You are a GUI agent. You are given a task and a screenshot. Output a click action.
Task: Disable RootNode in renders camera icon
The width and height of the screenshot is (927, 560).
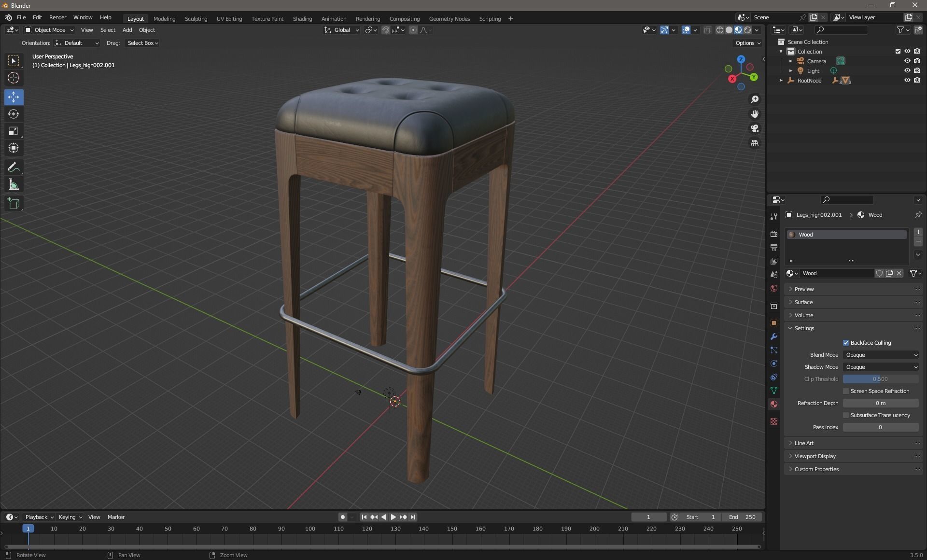point(917,80)
